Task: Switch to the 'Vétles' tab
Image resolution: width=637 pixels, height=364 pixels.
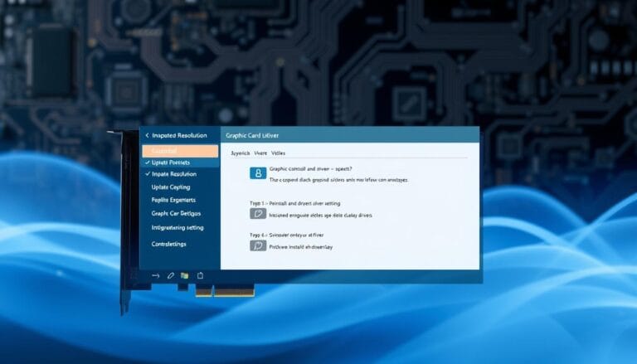Action: coord(280,153)
